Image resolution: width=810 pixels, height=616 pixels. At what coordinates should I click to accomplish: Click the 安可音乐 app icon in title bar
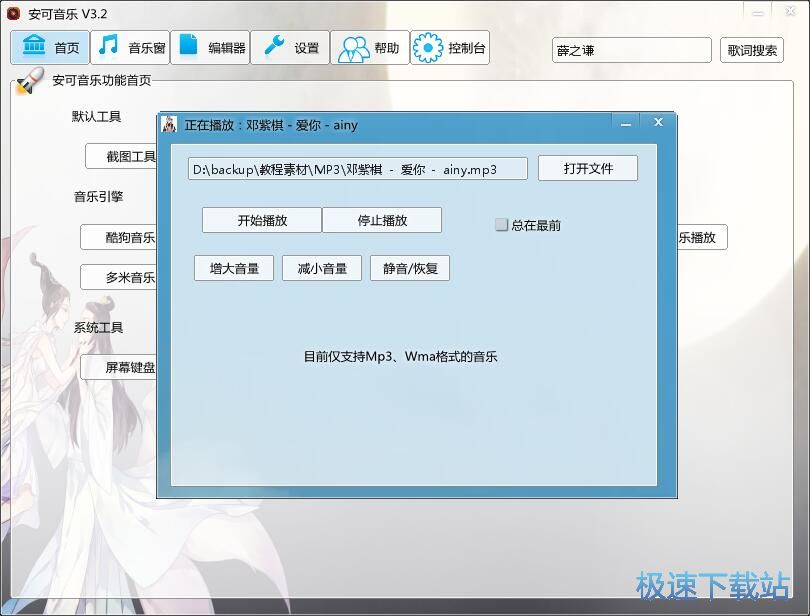pos(13,13)
